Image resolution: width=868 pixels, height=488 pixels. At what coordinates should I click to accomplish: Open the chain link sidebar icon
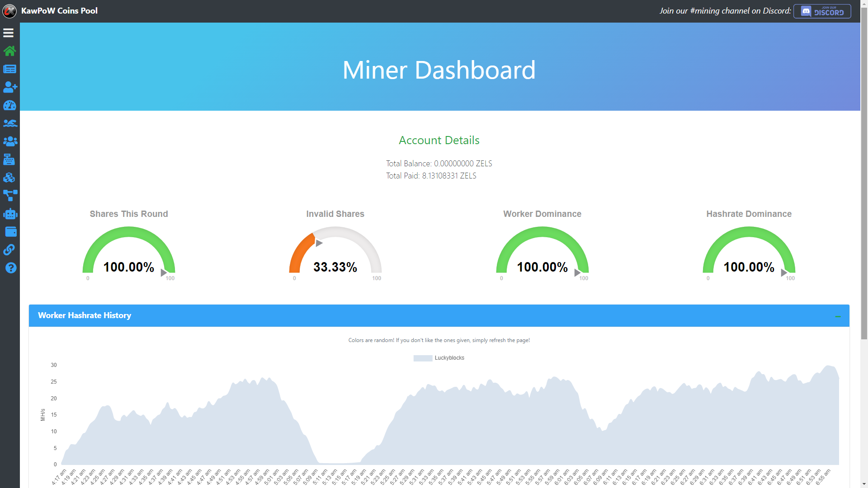9,250
